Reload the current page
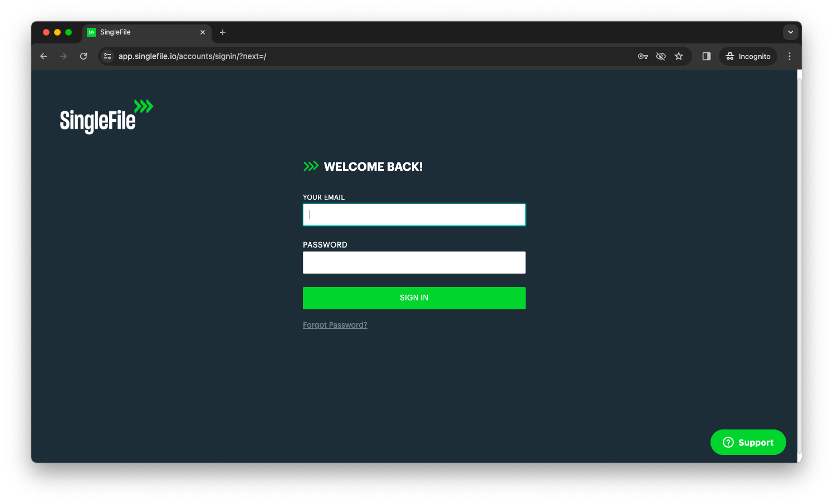The width and height of the screenshot is (833, 504). (x=84, y=56)
